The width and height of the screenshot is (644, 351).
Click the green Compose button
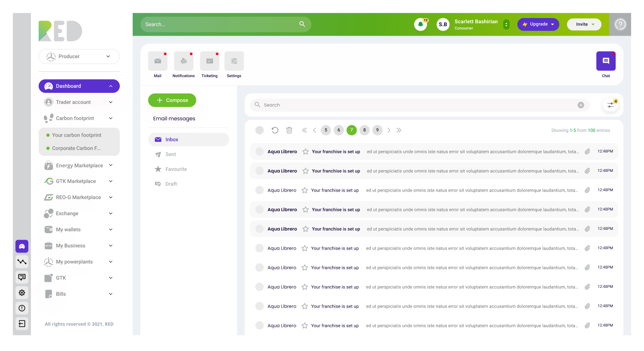click(x=172, y=100)
